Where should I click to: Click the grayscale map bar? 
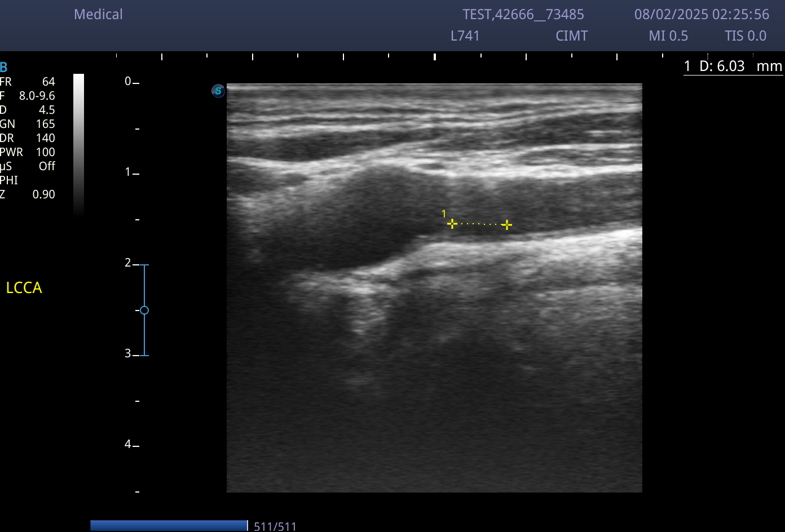point(78,145)
